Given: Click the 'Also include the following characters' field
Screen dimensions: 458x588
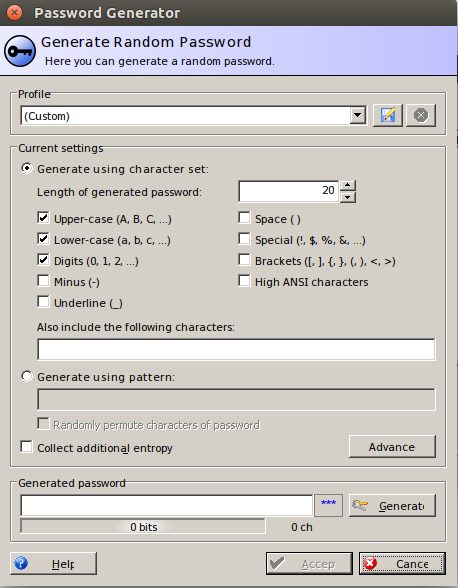Looking at the screenshot, I should tap(236, 349).
